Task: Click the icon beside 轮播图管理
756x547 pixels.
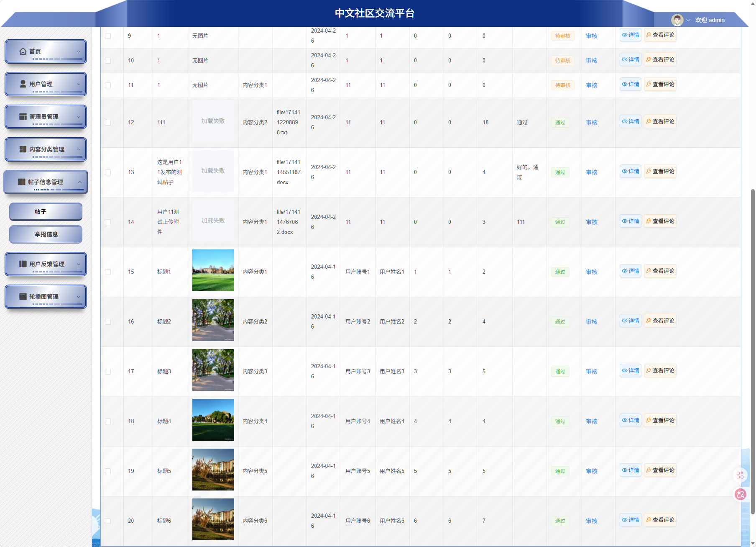Action: tap(23, 296)
